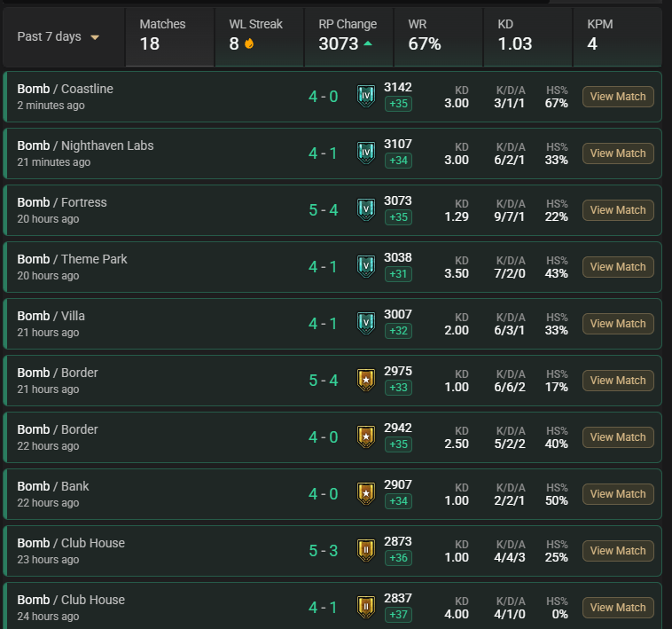
Task: Click the gold rank badge in the Bank row
Action: pos(366,494)
